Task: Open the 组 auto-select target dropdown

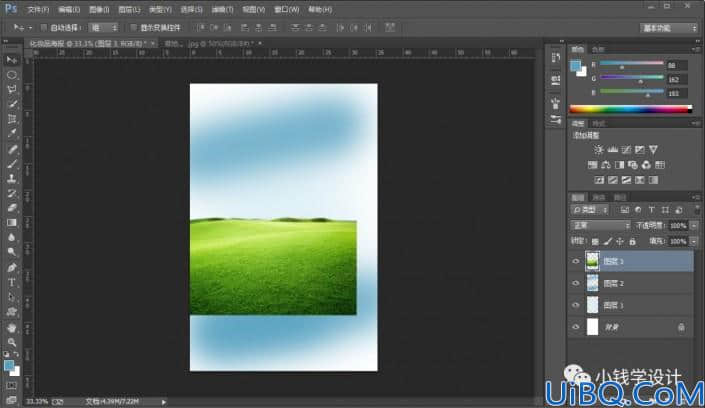Action: click(x=103, y=27)
